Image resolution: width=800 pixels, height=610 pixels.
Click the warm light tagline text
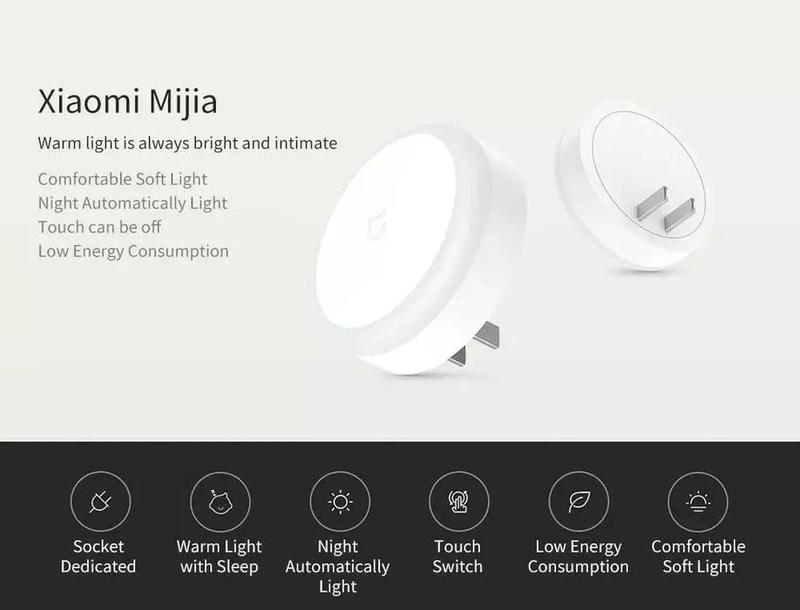(x=187, y=143)
